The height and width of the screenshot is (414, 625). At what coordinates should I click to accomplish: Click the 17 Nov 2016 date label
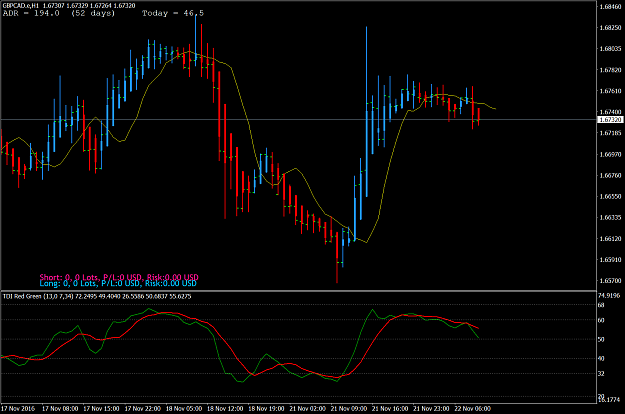point(18,409)
